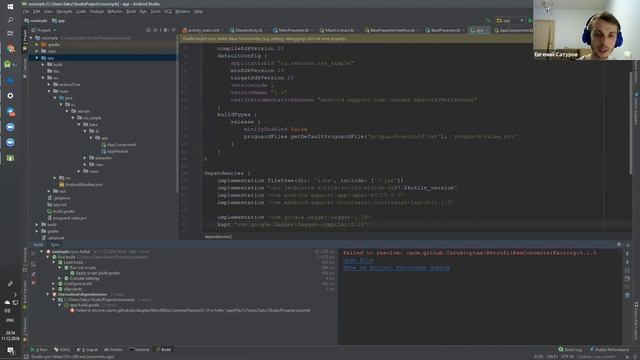The width and height of the screenshot is (640, 360).
Task: Open the taskbar notification center icon
Action: coord(10,351)
